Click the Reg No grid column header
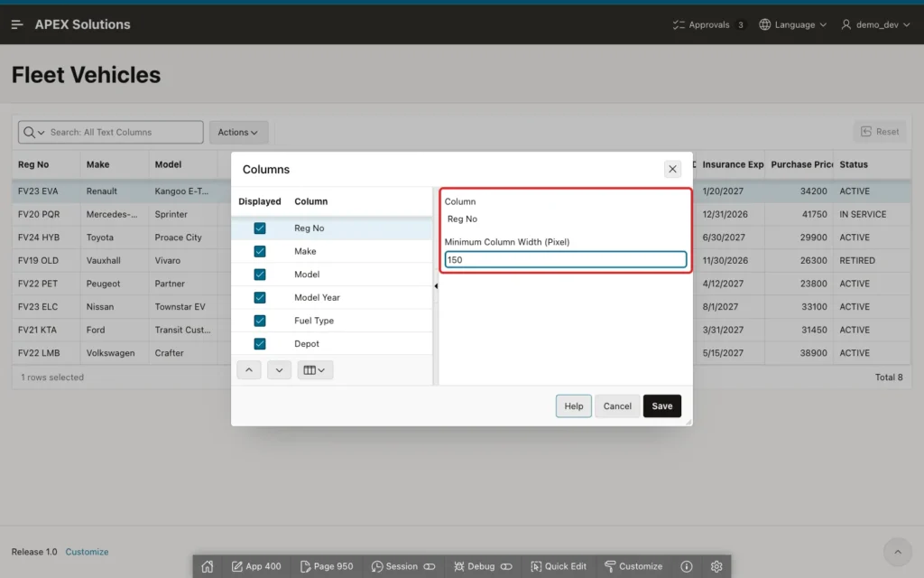The image size is (924, 578). click(46, 164)
